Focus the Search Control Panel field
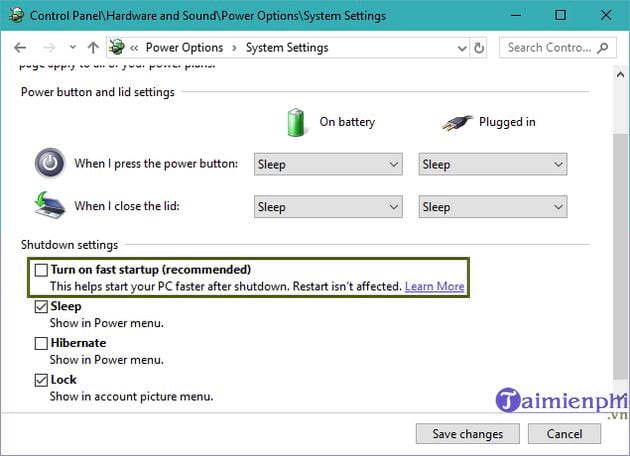 557,48
